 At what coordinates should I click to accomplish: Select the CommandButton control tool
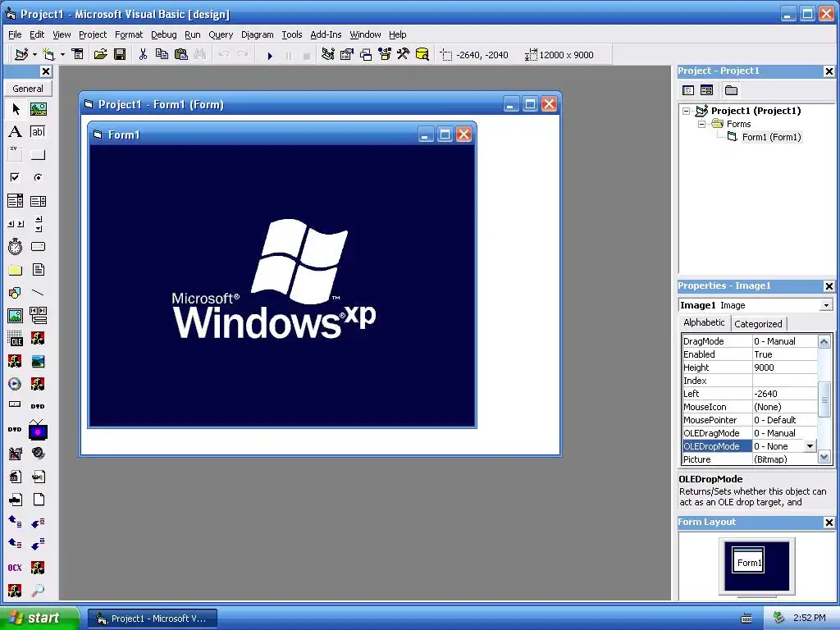[38, 155]
